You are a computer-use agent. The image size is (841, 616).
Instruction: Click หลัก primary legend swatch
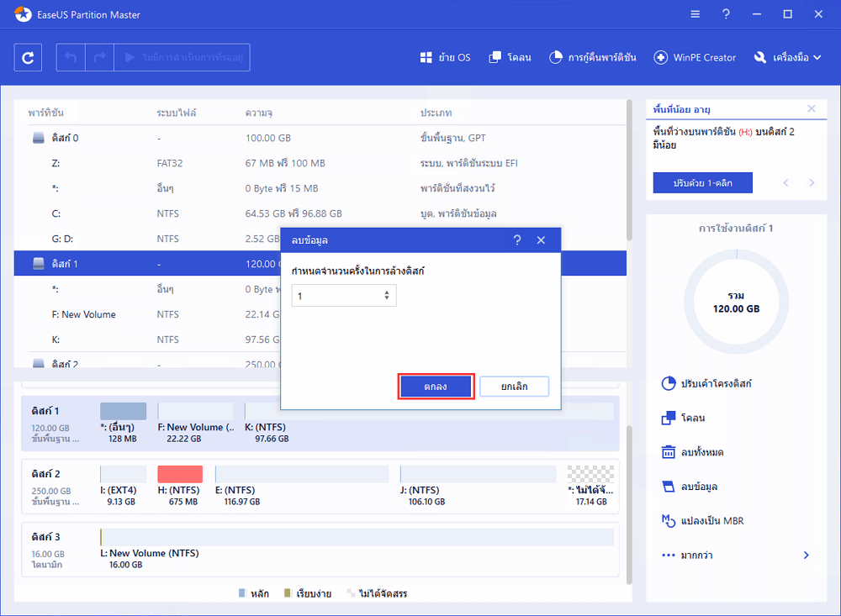[242, 593]
